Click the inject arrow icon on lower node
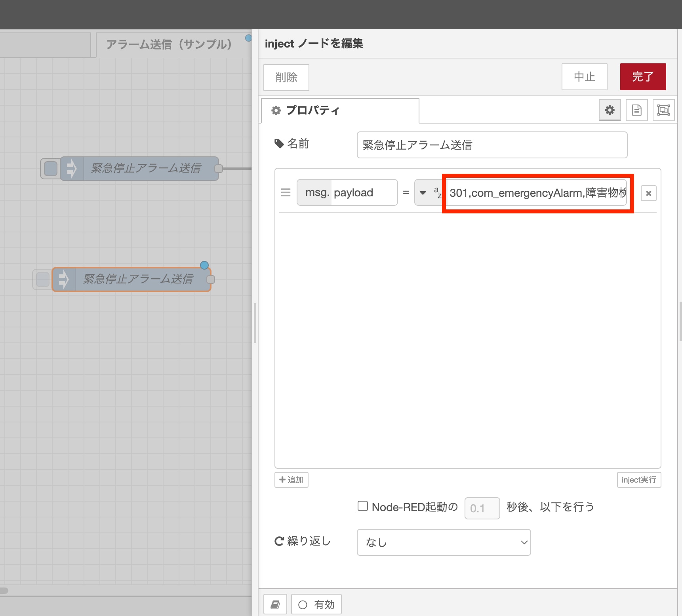682x616 pixels. click(64, 279)
